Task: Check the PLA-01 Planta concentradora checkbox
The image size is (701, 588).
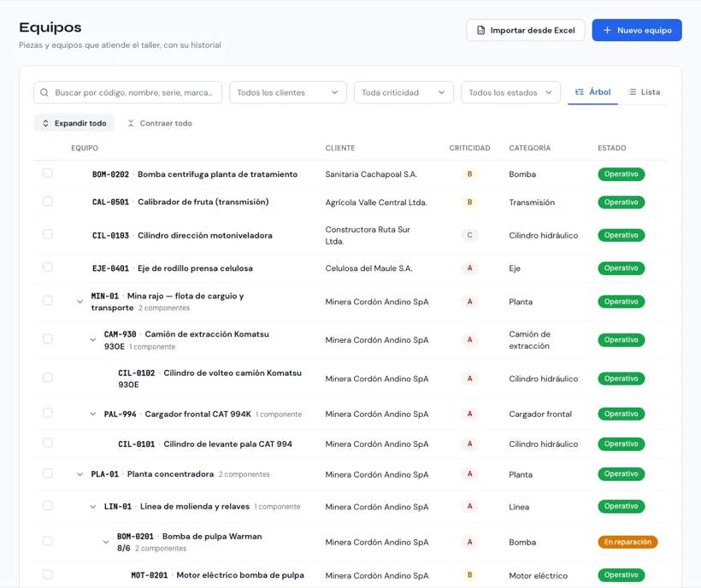Action: 47,473
